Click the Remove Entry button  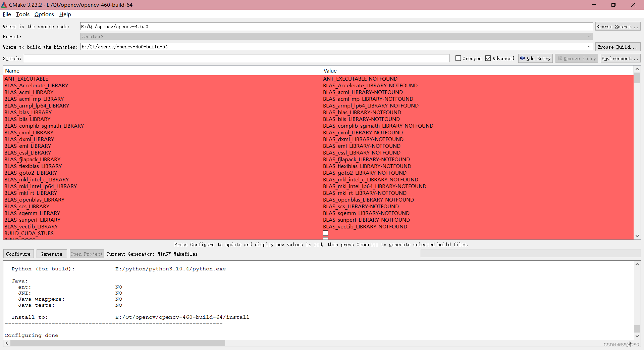[577, 58]
